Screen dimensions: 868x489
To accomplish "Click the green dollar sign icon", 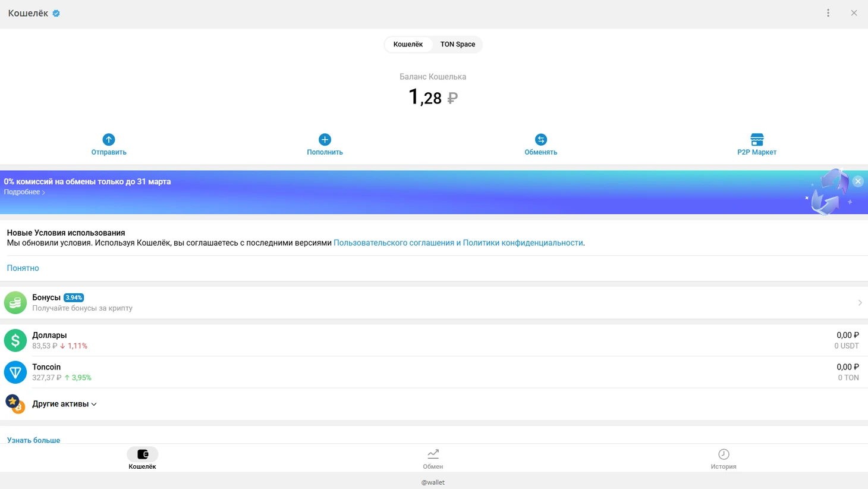I will click(15, 340).
